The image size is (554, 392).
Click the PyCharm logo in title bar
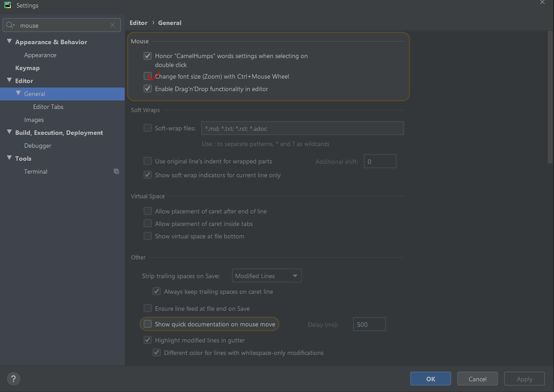coord(8,5)
